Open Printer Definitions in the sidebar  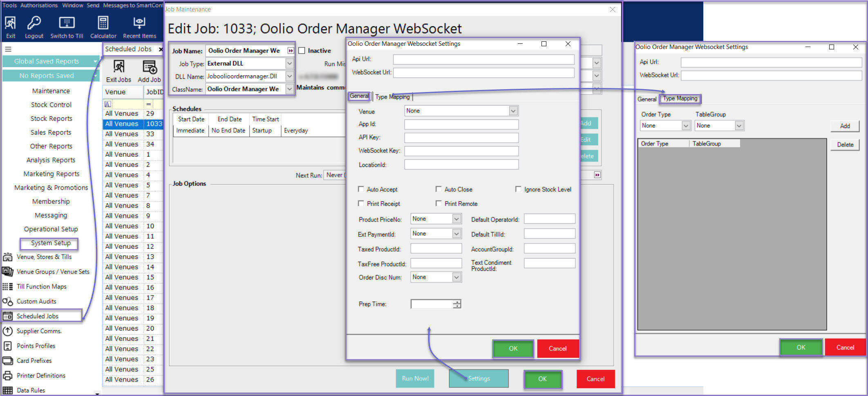41,376
